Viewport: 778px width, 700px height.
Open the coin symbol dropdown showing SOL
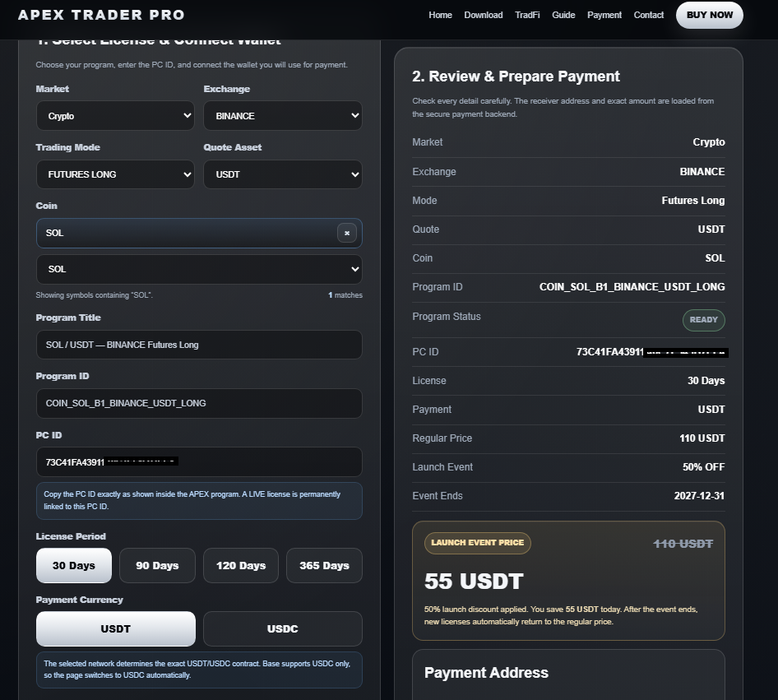point(199,269)
